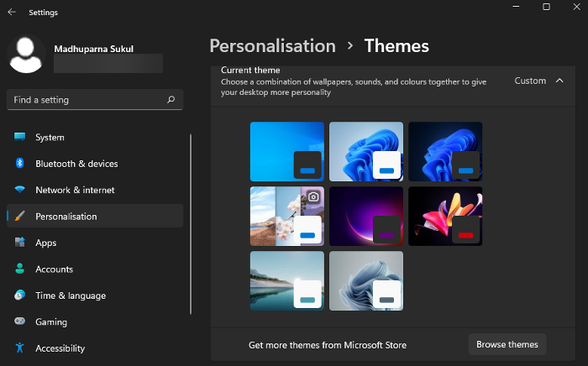The height and width of the screenshot is (366, 588).
Task: Minimize the Settings window
Action: (x=516, y=7)
